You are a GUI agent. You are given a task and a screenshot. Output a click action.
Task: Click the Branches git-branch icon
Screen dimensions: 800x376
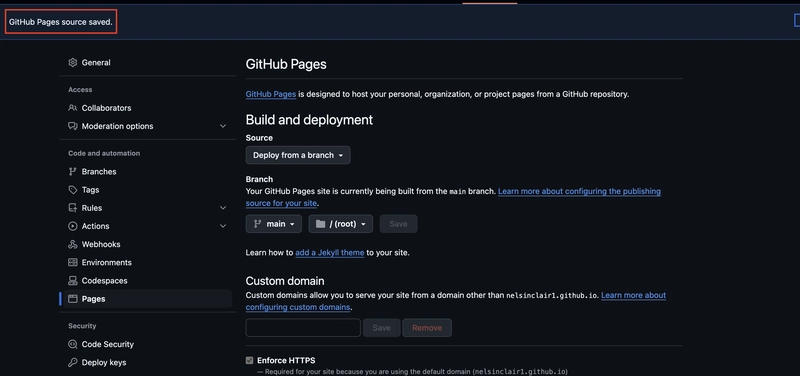(72, 172)
